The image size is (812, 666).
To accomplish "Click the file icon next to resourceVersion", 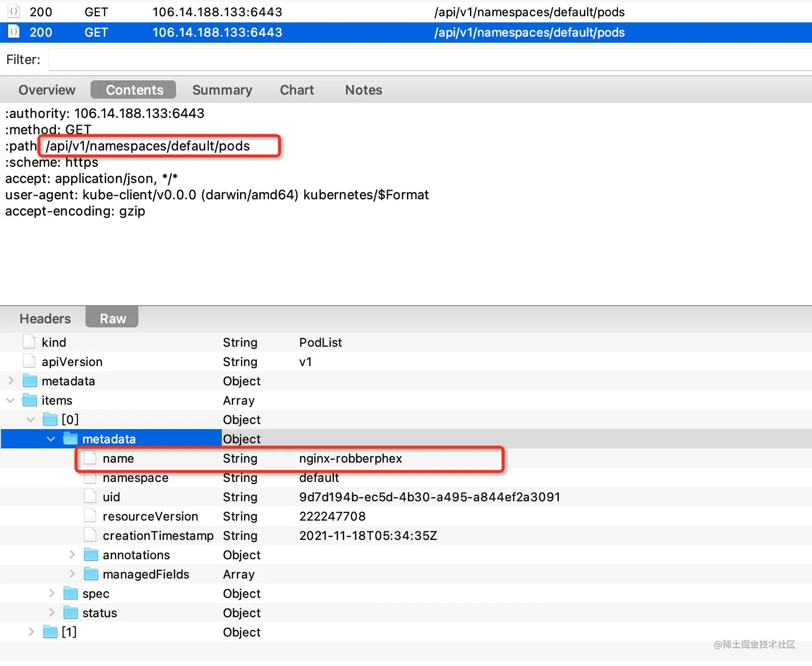I will point(91,516).
